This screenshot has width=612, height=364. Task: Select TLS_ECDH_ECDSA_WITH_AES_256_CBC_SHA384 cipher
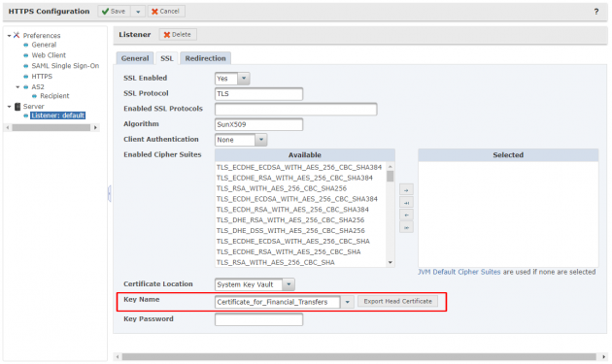tap(297, 199)
